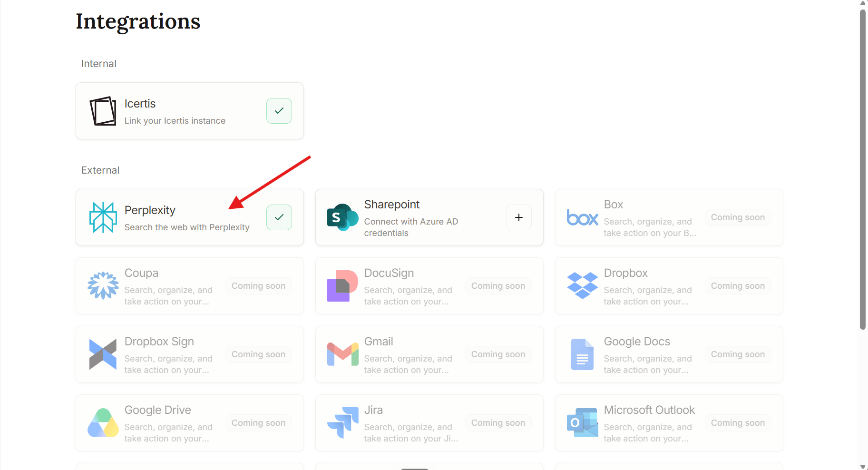Viewport: 868px width, 470px height.
Task: Click Coming soon badge on Jira card
Action: [x=498, y=423]
